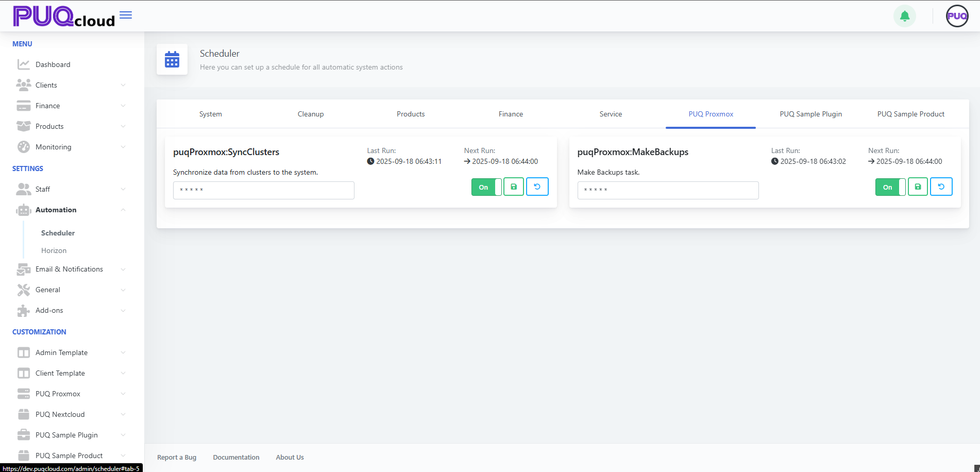Switch to the System tab
This screenshot has width=980, height=472.
211,114
